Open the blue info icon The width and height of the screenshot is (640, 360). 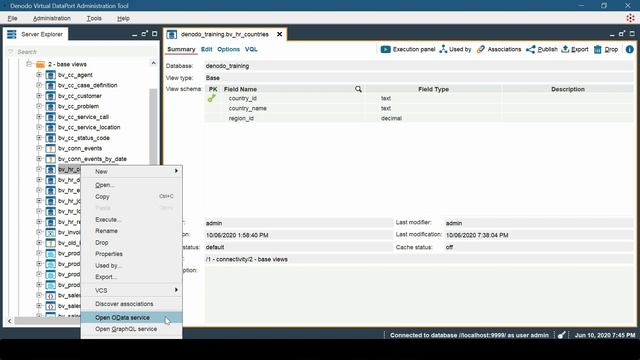[630, 49]
